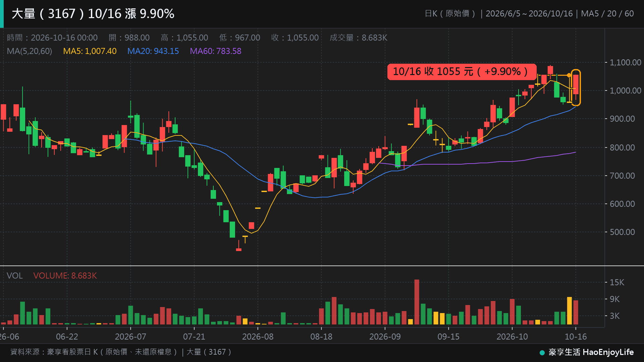The image size is (644, 362).
Task: Click the 低：967.00 low price value
Action: pos(240,38)
